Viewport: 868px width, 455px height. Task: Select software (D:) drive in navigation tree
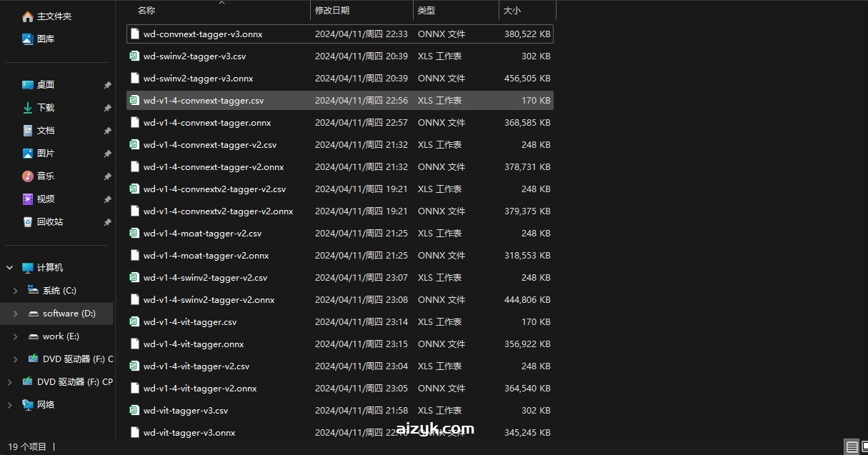[x=69, y=314]
